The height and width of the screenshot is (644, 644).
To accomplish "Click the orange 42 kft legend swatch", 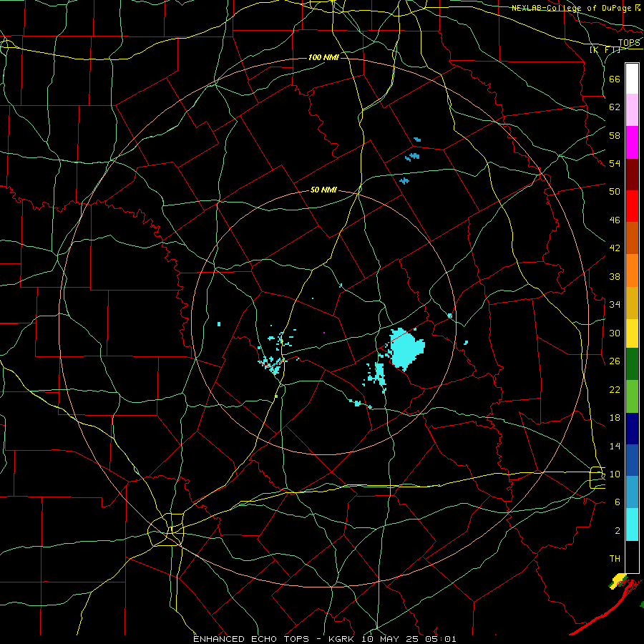I will point(632,270).
